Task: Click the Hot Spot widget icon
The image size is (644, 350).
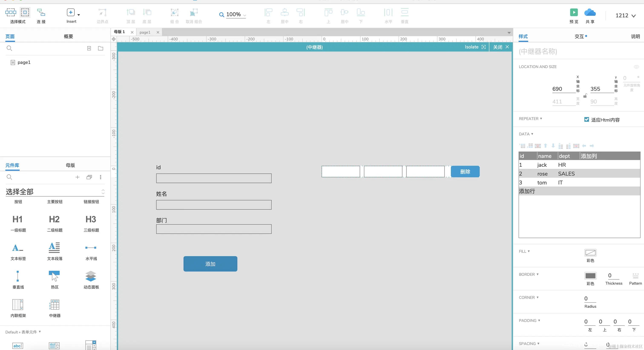Action: pos(55,276)
